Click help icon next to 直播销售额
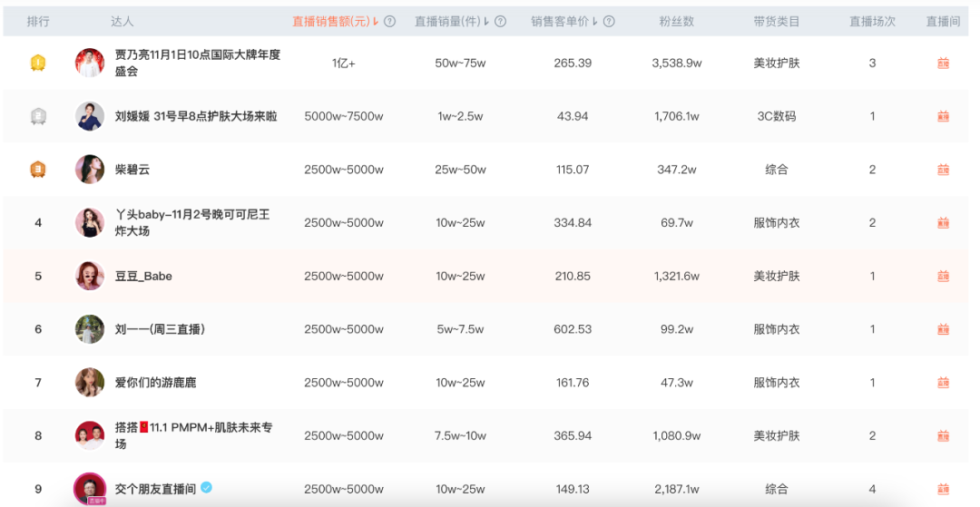The height and width of the screenshot is (507, 980). point(390,22)
